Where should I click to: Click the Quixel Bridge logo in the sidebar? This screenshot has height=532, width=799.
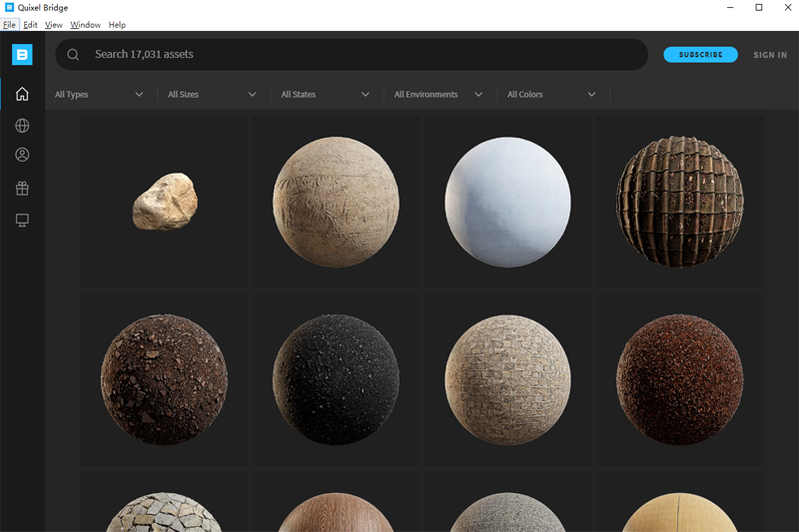click(22, 55)
